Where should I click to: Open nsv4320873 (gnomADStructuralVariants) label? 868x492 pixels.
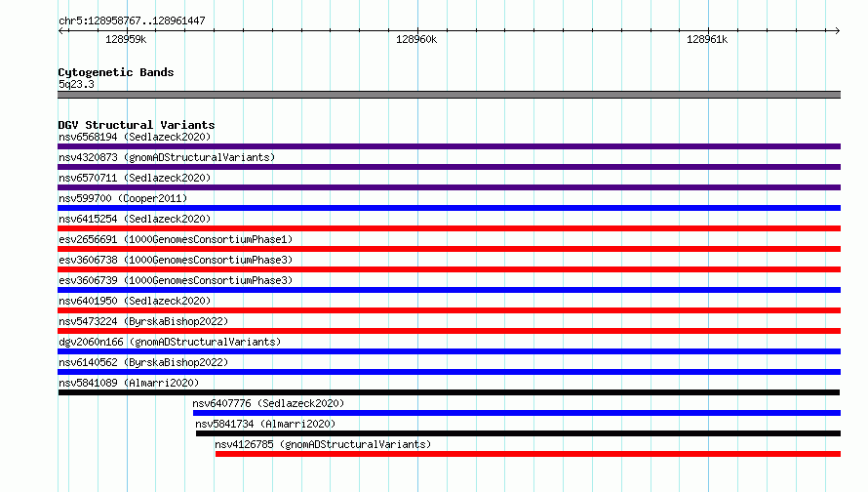167,157
